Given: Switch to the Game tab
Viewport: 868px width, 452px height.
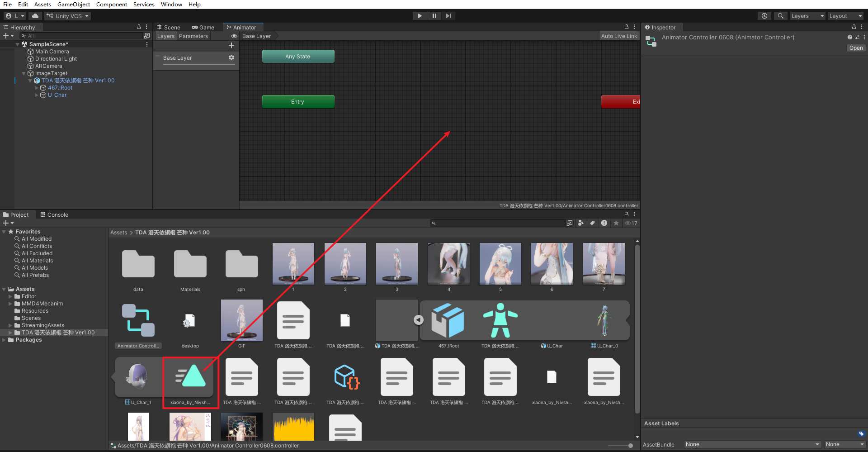Looking at the screenshot, I should click(203, 28).
